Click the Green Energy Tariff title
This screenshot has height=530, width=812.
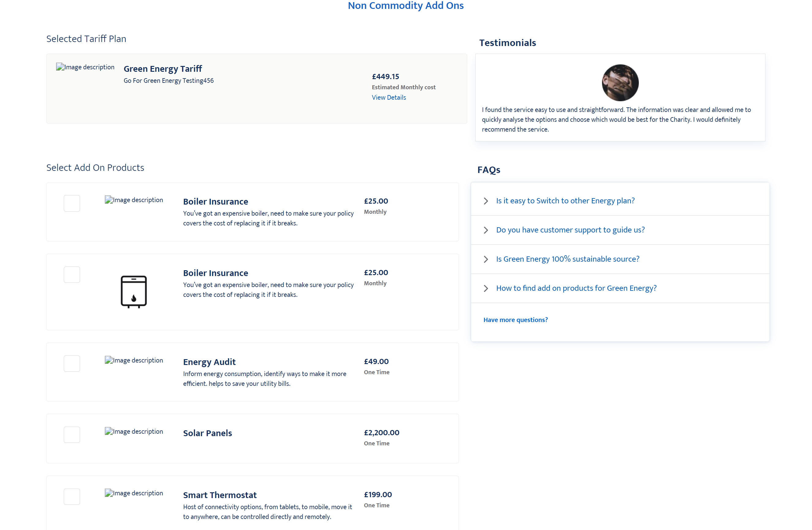click(163, 69)
